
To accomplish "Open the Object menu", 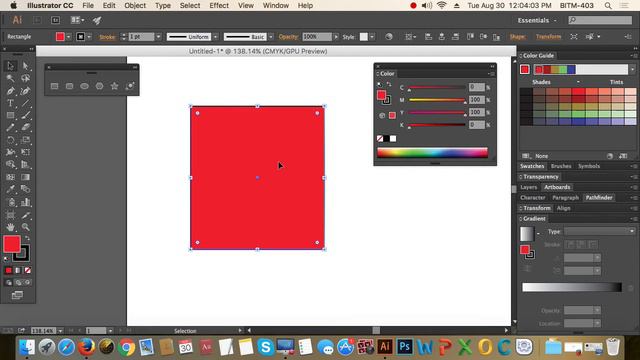I will point(135,6).
